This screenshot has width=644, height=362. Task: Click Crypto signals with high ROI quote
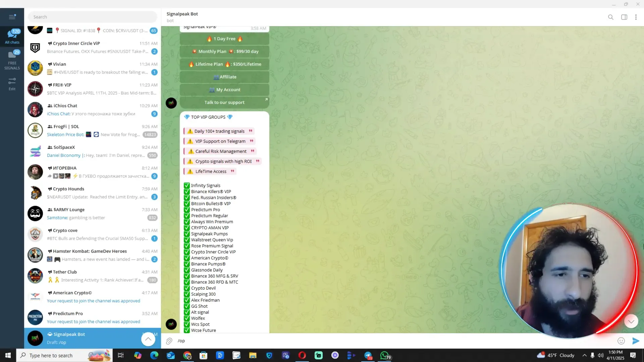[223, 161]
